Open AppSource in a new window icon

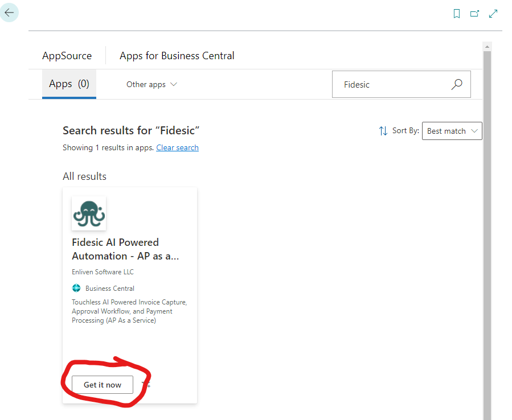(x=474, y=13)
